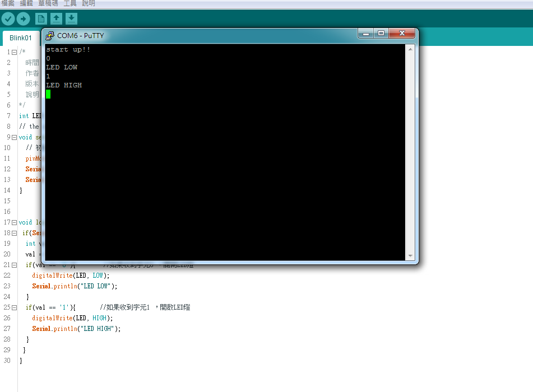Open a sketch using the Open icon
The image size is (533, 392).
[56, 18]
